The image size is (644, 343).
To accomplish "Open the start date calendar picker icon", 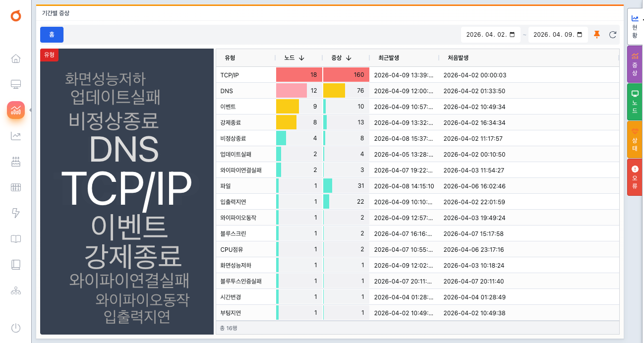I will coord(512,35).
